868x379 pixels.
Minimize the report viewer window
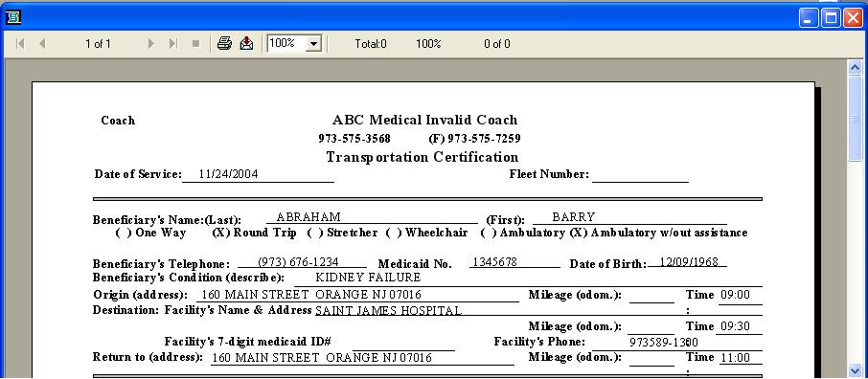[x=809, y=18]
